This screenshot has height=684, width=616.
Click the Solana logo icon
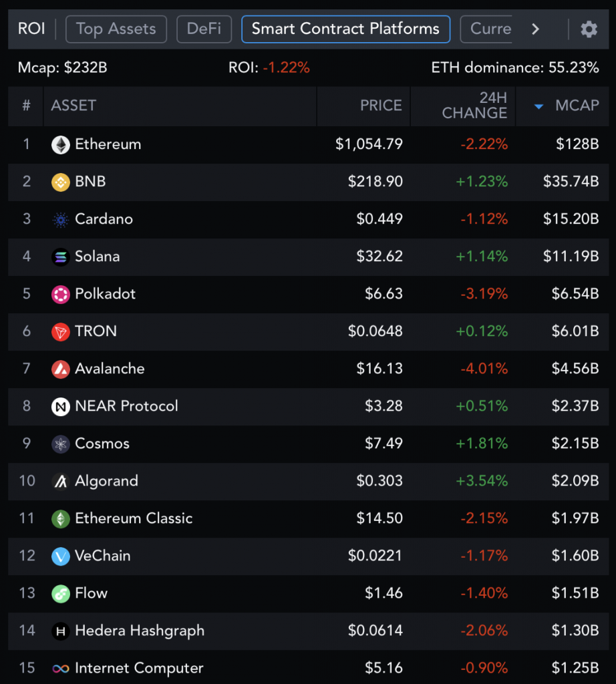coord(61,256)
